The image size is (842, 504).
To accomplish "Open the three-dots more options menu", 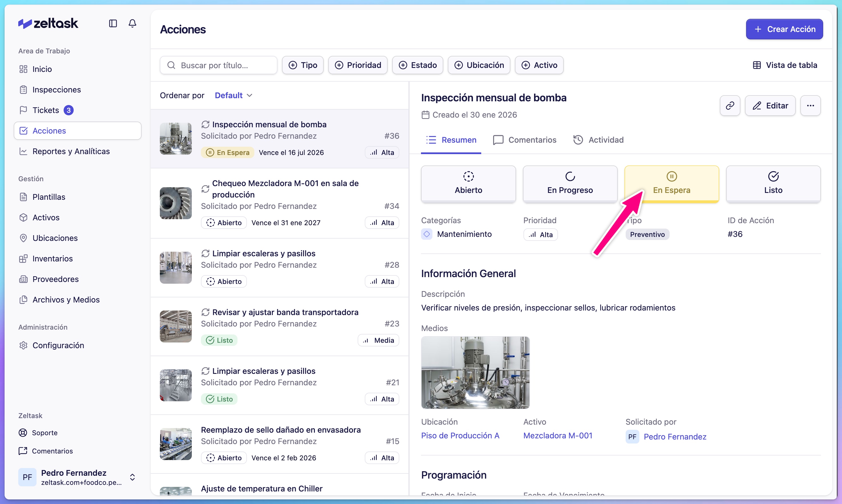I will (810, 106).
